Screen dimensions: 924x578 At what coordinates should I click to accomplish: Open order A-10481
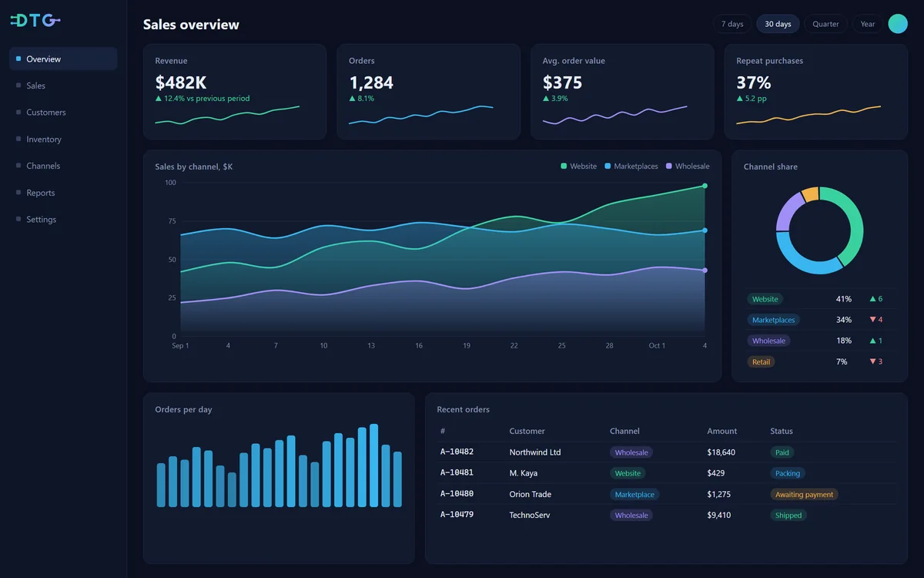point(457,473)
